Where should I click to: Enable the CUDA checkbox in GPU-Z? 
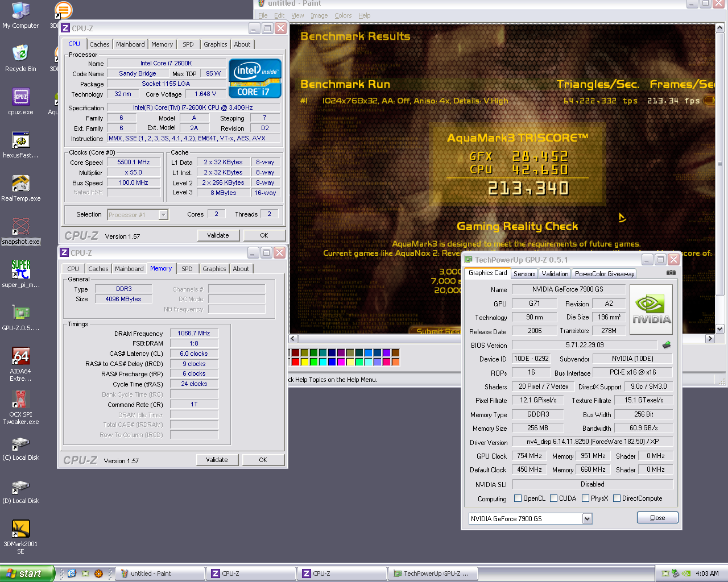[554, 498]
